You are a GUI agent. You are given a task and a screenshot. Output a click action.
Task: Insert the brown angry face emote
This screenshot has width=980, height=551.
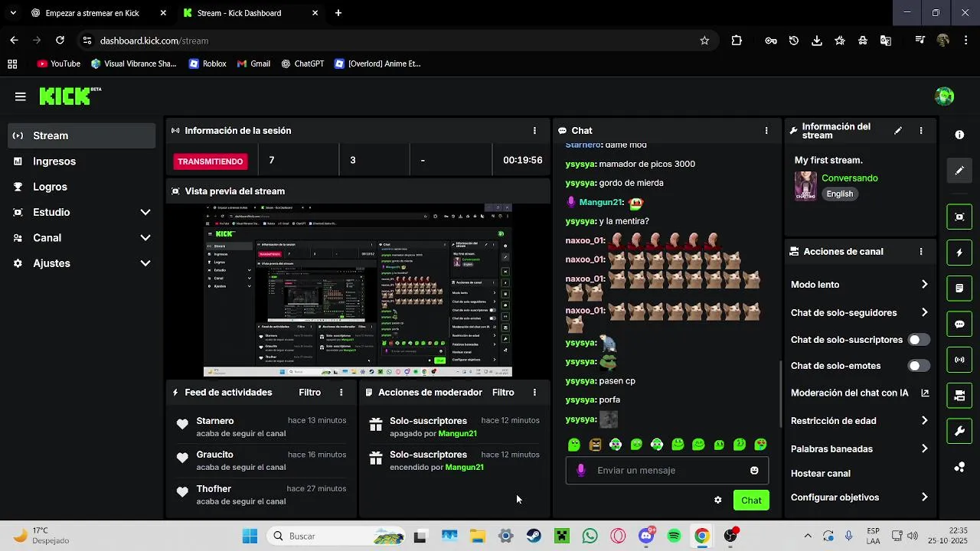[595, 445]
